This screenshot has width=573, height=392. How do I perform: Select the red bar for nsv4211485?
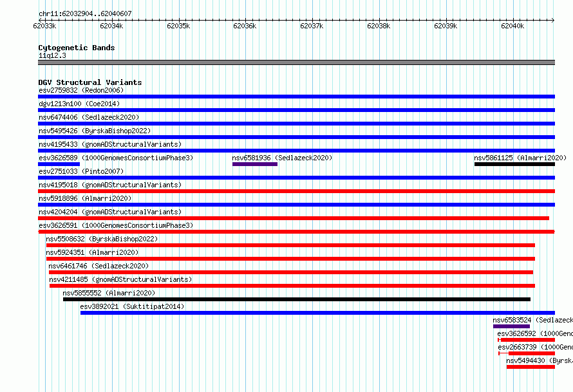click(x=292, y=286)
